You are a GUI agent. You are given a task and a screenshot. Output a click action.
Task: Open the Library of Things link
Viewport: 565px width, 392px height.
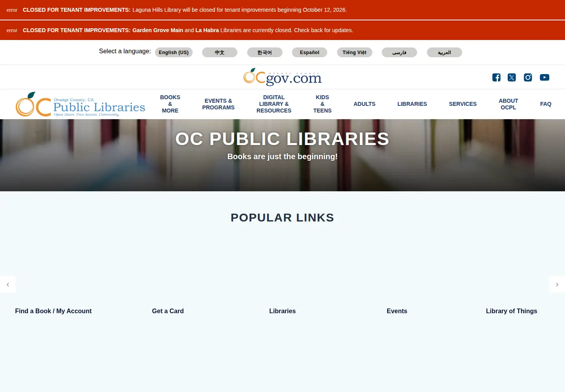(x=512, y=311)
